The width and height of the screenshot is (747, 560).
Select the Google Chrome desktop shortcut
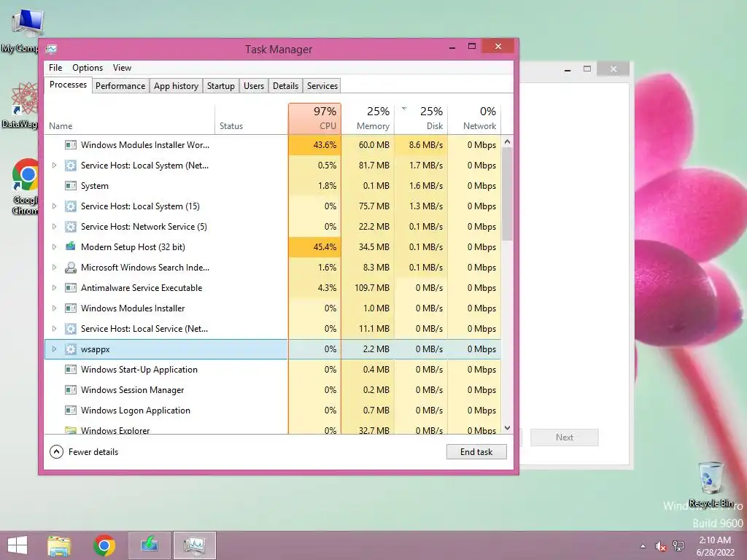pyautogui.click(x=26, y=187)
